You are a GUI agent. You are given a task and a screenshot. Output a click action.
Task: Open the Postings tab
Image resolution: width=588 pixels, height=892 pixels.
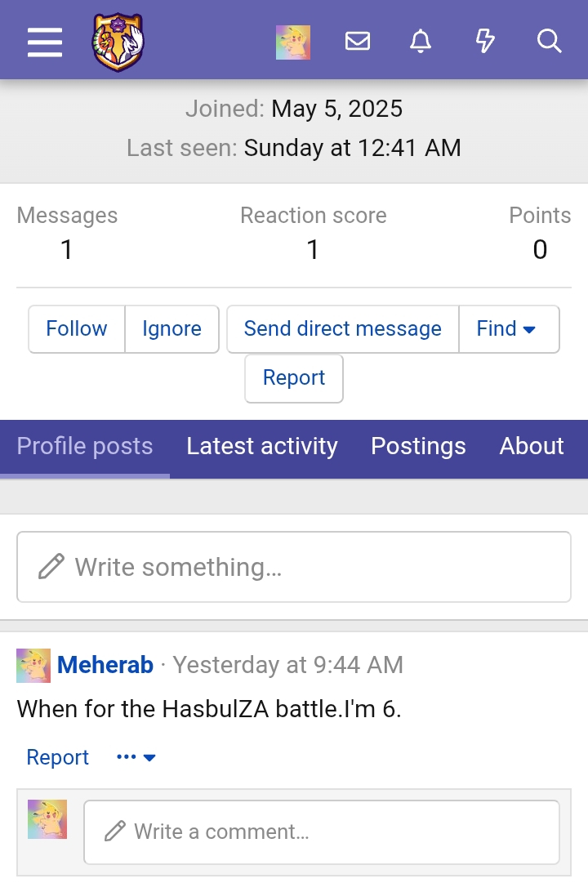click(417, 446)
